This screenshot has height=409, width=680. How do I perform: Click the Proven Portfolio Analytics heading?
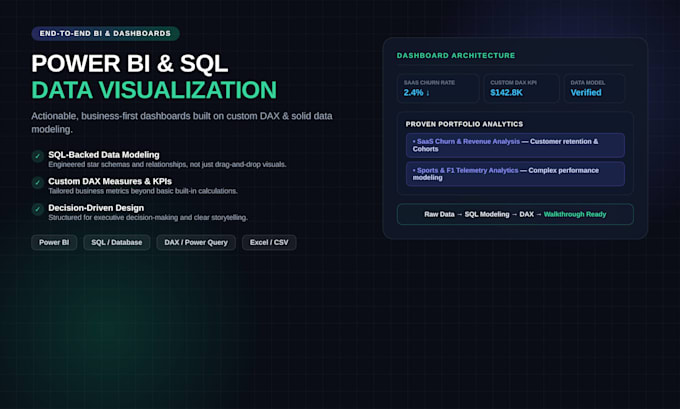click(464, 124)
